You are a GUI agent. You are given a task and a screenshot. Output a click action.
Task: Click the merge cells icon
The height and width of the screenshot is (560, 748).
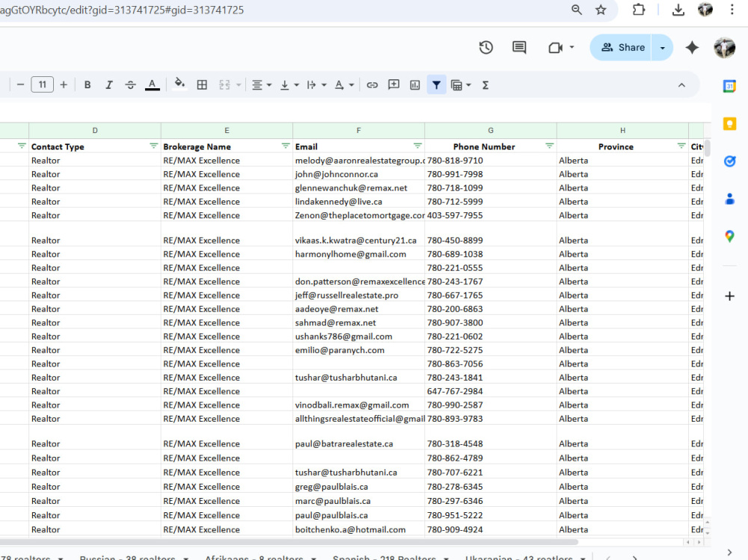pyautogui.click(x=224, y=85)
